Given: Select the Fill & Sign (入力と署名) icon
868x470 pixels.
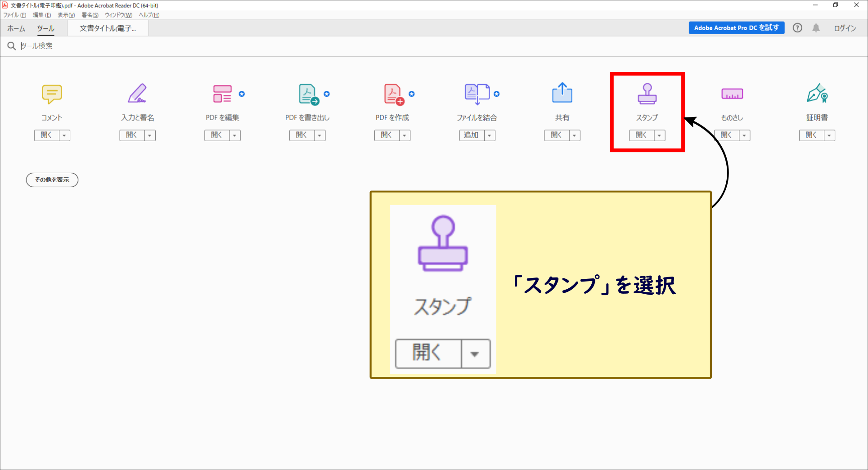Looking at the screenshot, I should point(137,94).
